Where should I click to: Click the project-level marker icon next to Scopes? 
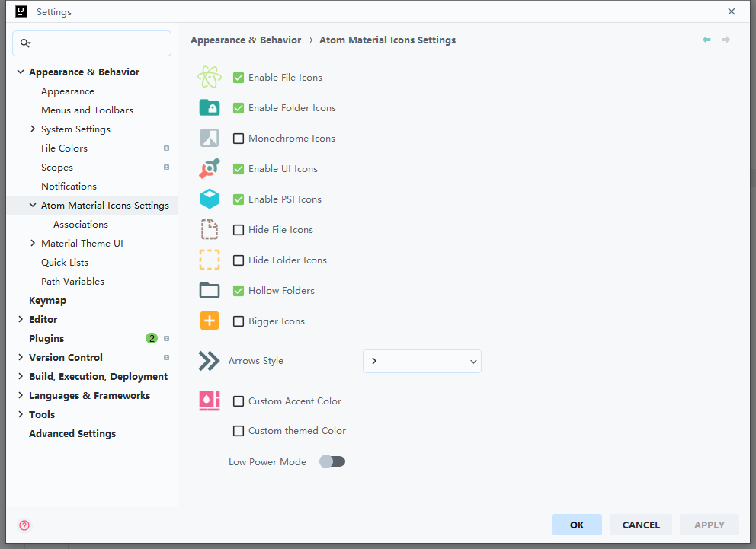[166, 167]
